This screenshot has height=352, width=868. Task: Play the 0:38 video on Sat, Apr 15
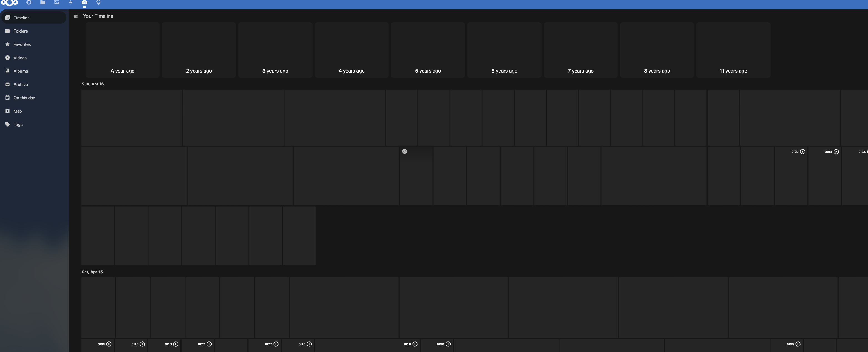448,344
